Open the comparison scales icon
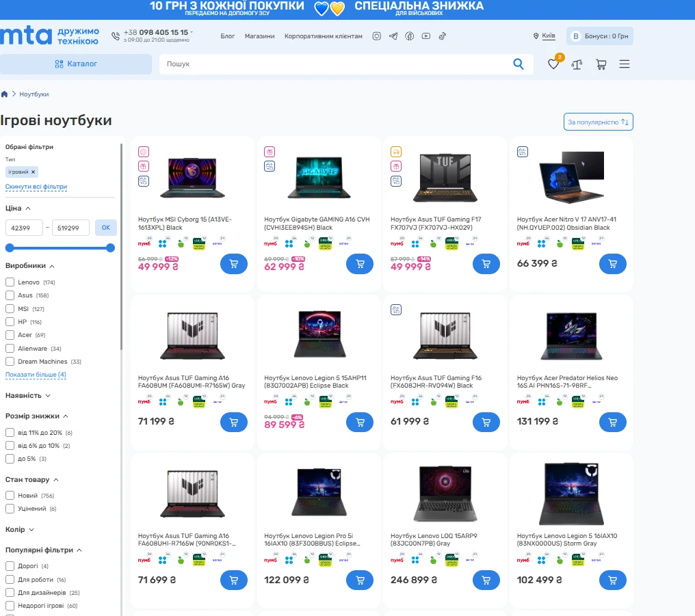This screenshot has height=616, width=695. (577, 65)
